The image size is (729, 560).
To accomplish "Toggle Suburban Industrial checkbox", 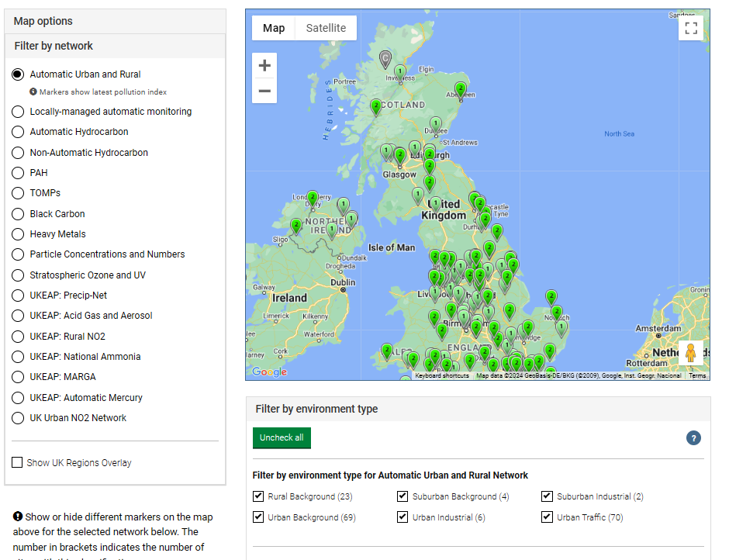I will 548,496.
